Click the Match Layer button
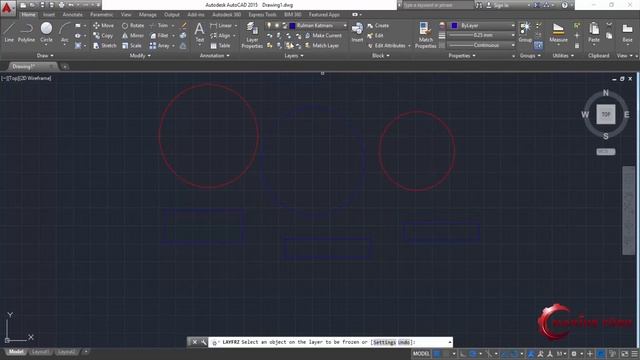Viewport: 640px width, 360px height. [x=322, y=46]
